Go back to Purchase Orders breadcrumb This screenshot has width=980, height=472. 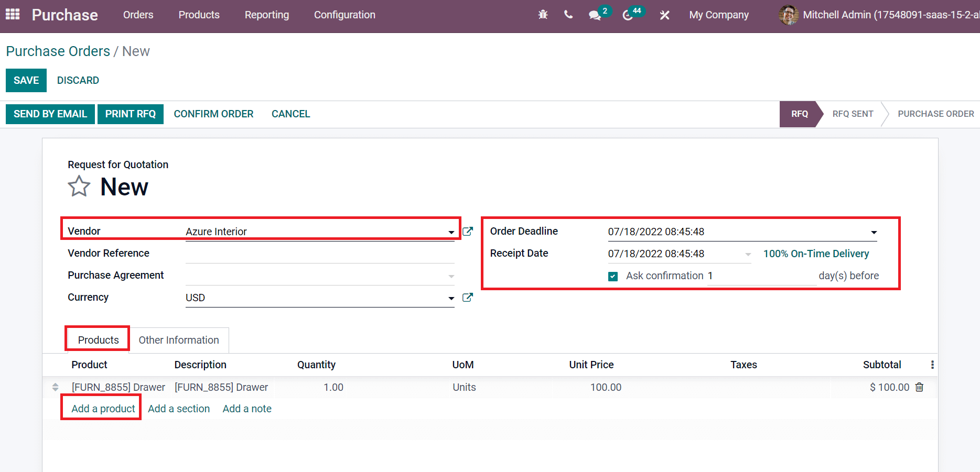point(58,51)
